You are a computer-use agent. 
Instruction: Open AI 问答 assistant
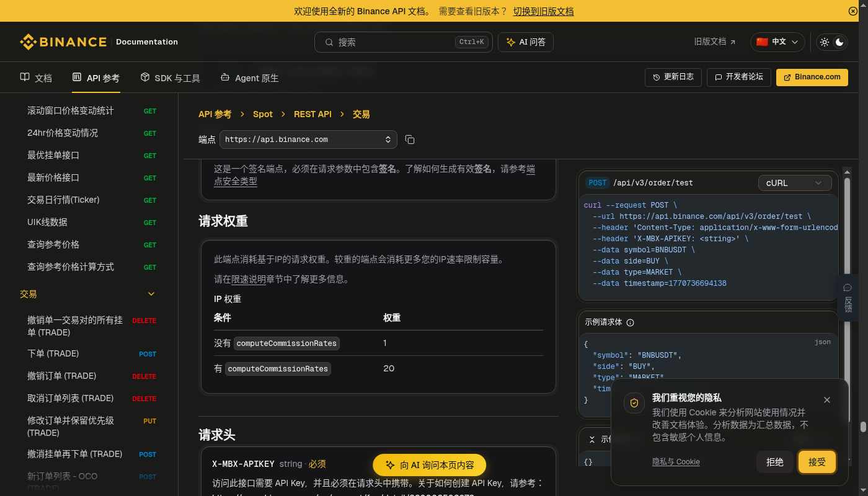click(526, 42)
